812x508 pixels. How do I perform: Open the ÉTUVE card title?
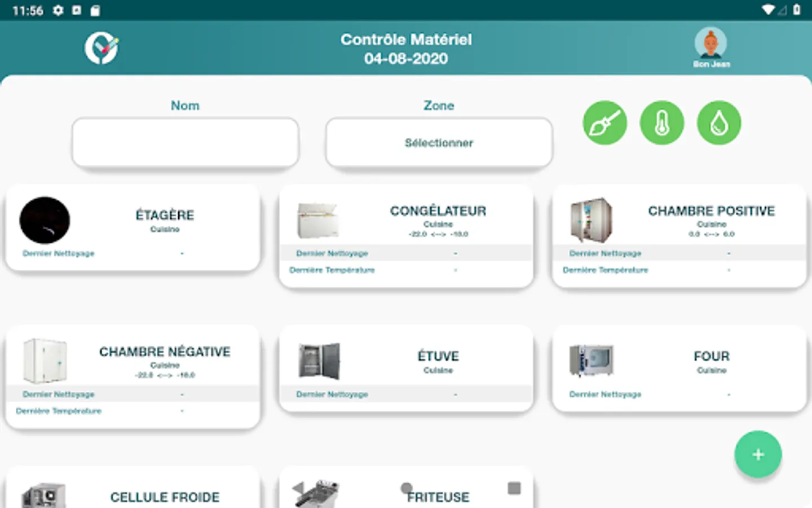tap(438, 356)
